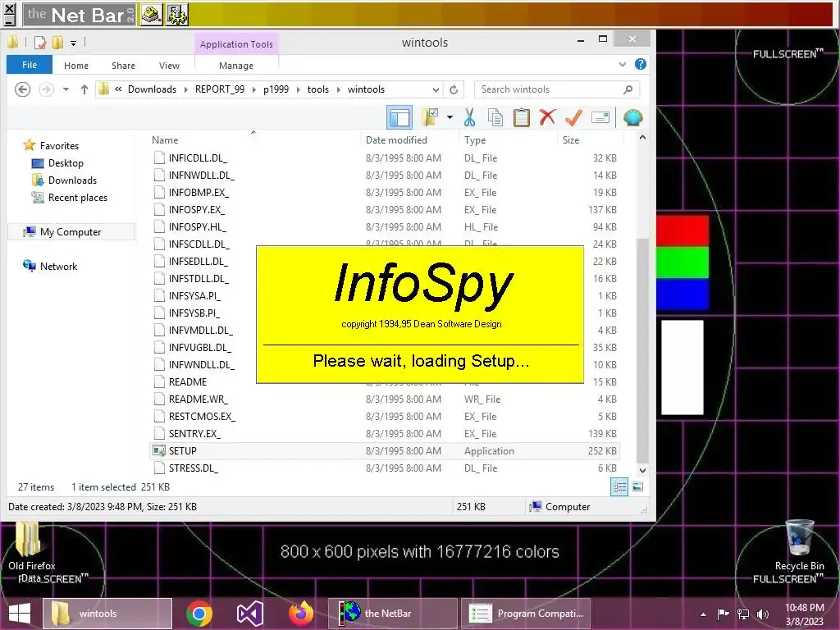
Task: Click the Copy icon in toolbar
Action: (x=495, y=117)
